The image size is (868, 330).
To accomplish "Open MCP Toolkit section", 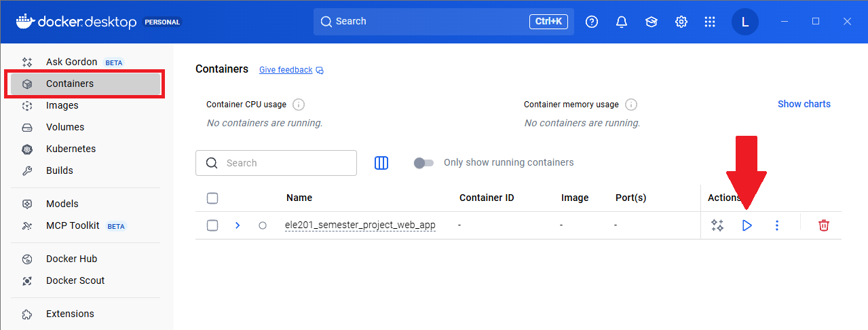I will coord(85,225).
